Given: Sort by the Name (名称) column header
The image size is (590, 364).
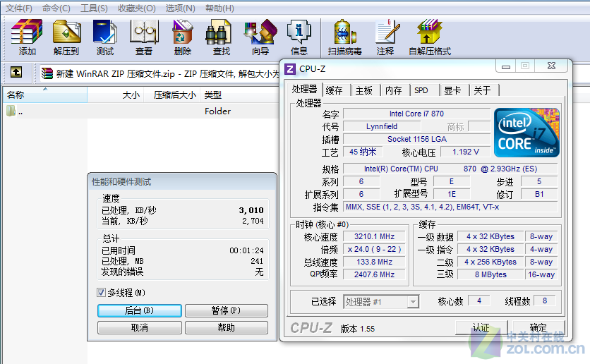Looking at the screenshot, I should [45, 95].
